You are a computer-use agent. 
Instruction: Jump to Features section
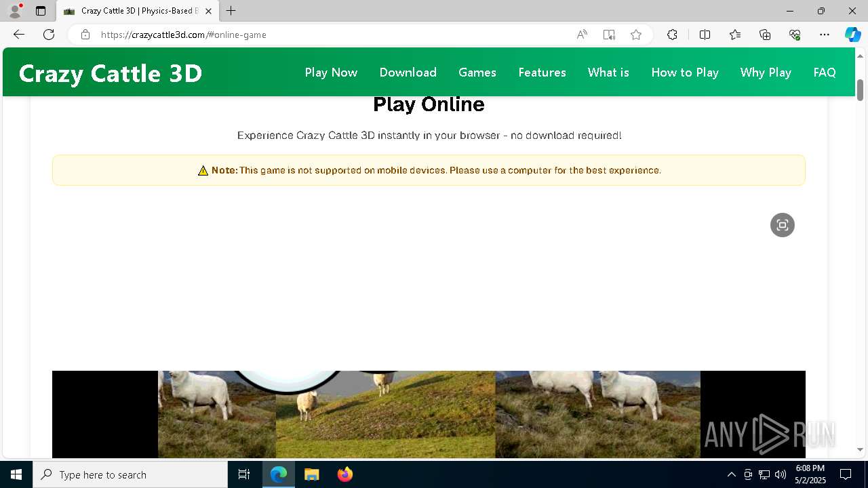pyautogui.click(x=542, y=73)
